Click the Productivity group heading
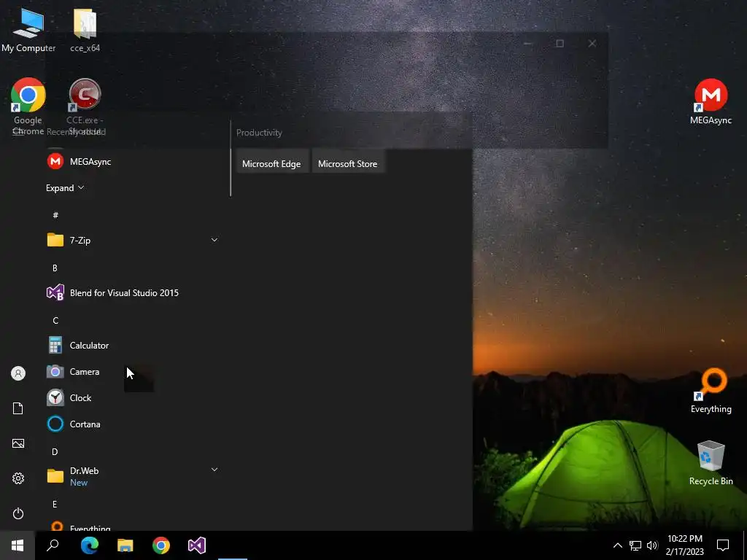The width and height of the screenshot is (747, 560). (259, 133)
